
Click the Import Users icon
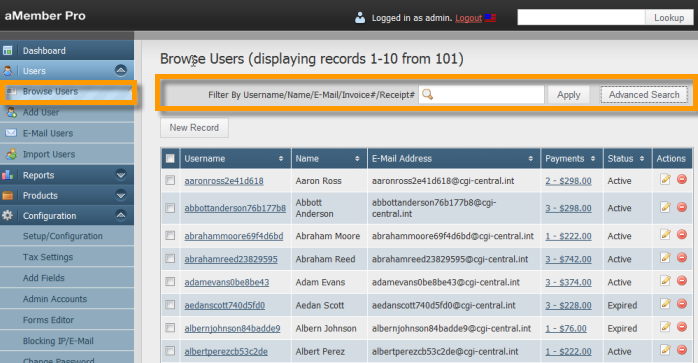click(x=12, y=154)
